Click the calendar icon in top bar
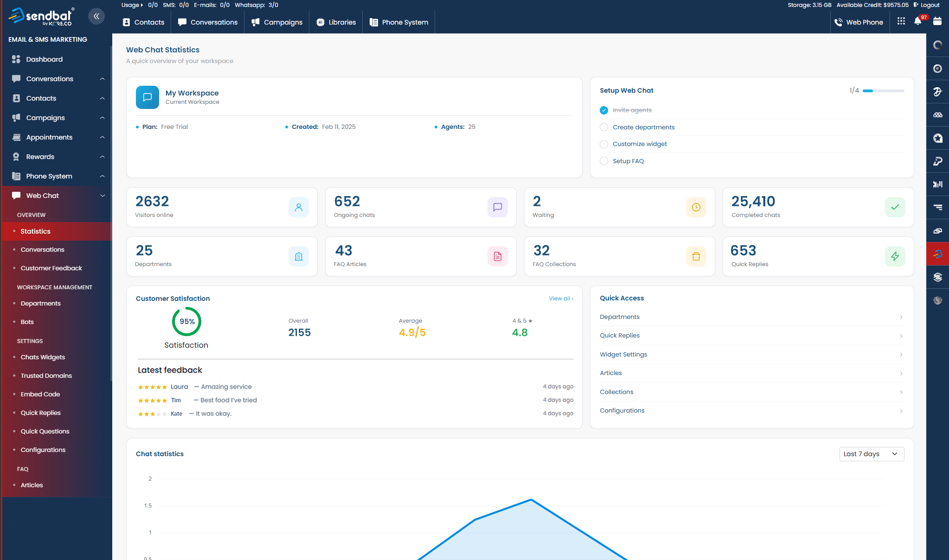 [937, 21]
